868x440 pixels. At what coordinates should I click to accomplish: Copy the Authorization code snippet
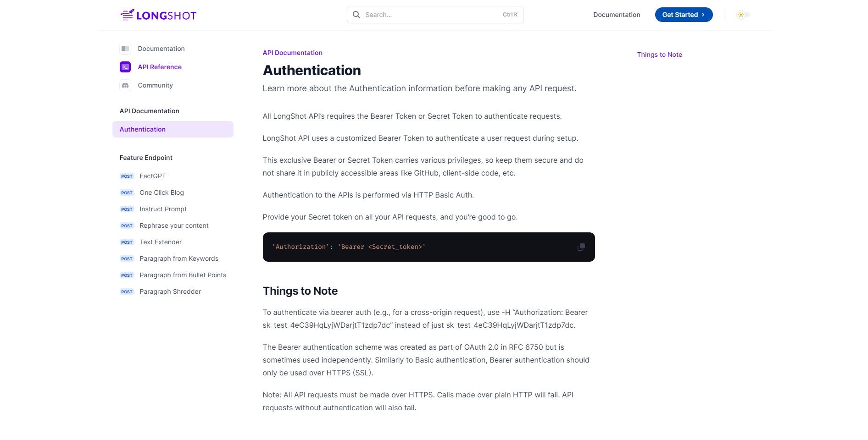tap(581, 247)
